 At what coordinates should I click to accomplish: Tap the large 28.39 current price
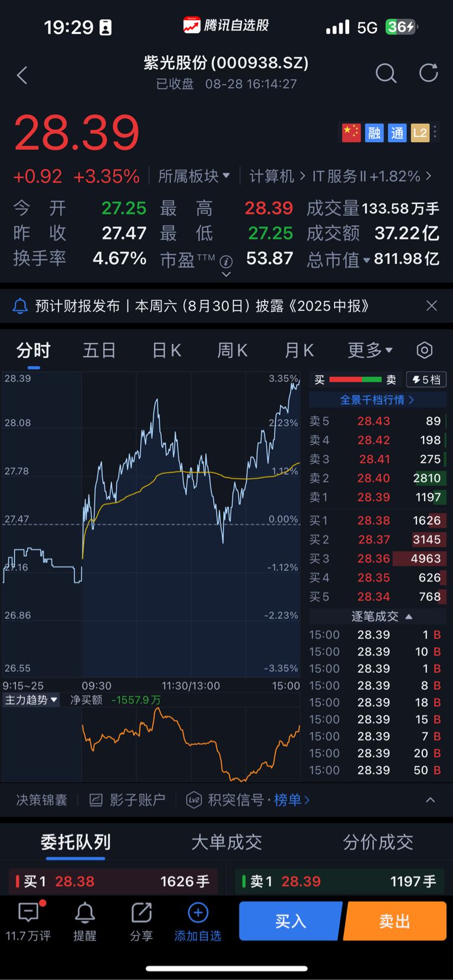point(77,133)
